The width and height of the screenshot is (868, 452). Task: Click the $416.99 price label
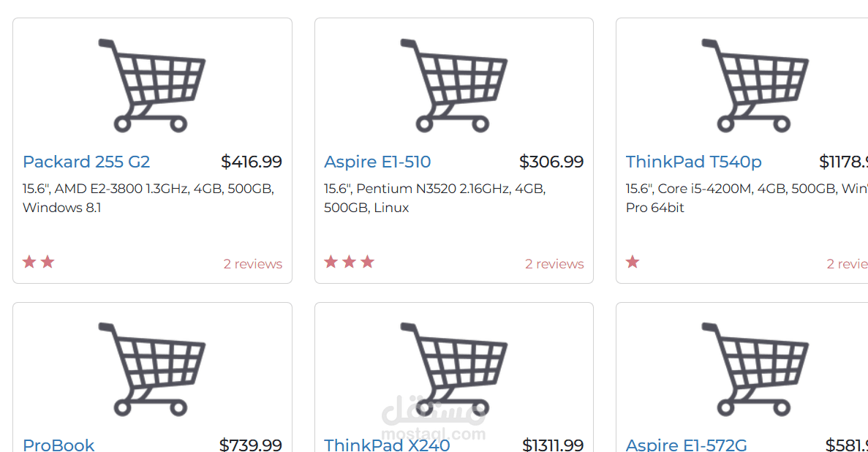pos(252,162)
